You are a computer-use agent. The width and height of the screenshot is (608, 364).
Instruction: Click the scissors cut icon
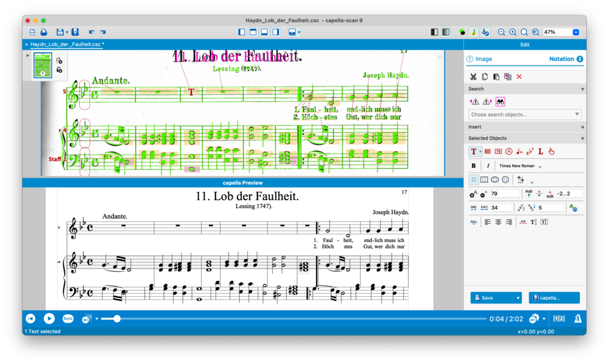[x=473, y=76]
